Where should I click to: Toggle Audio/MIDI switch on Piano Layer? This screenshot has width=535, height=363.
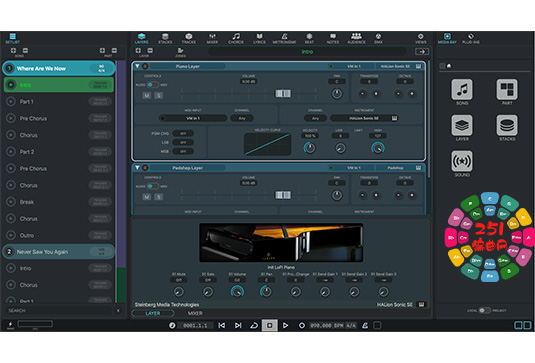[152, 85]
